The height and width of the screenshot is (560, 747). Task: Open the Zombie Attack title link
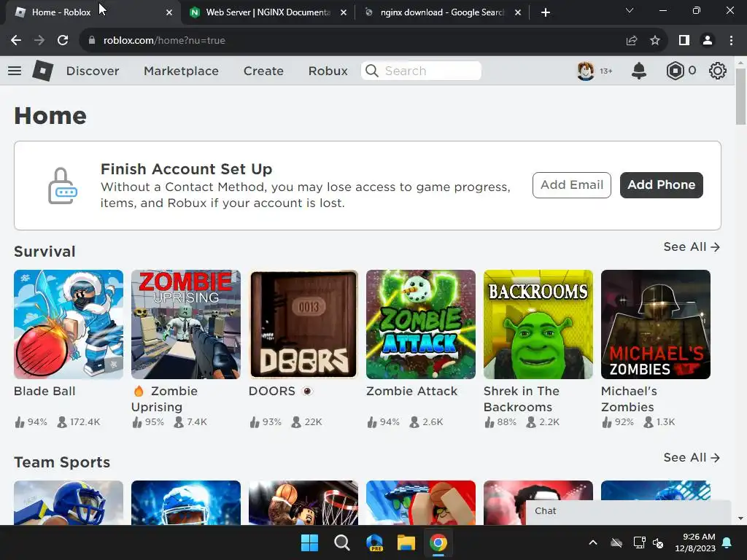pyautogui.click(x=411, y=391)
